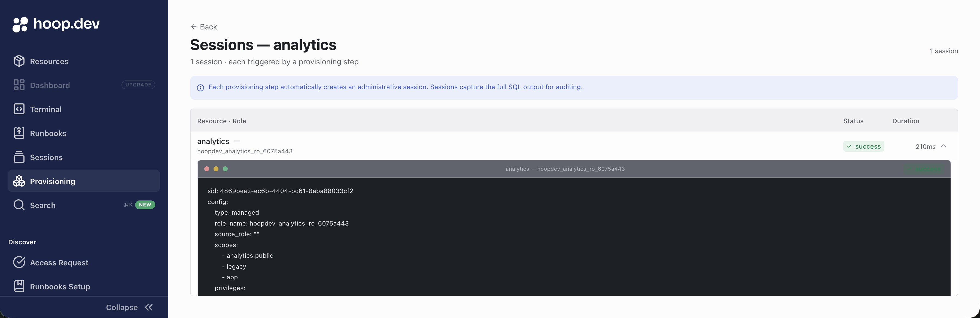
Task: Click the role_name line in terminal output
Action: click(x=282, y=223)
